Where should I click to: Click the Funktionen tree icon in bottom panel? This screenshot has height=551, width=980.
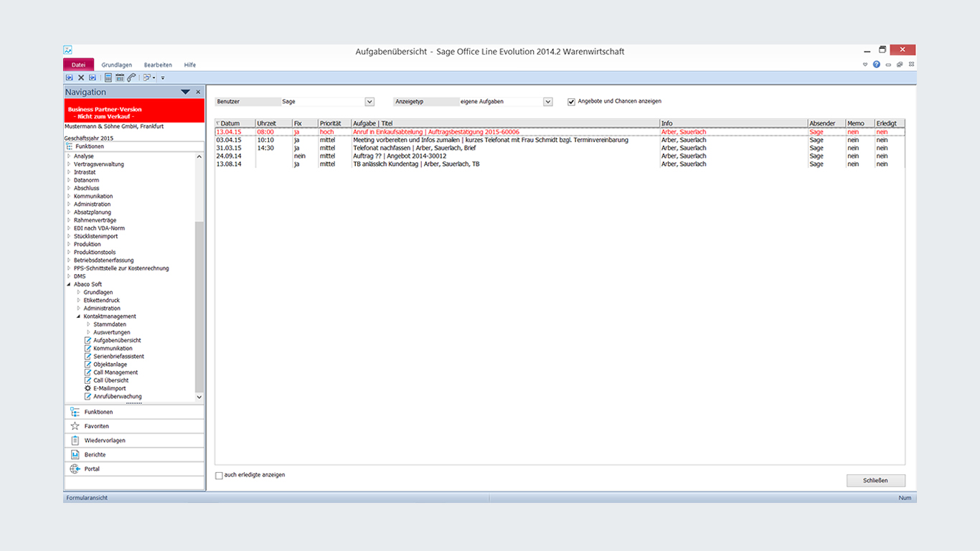(75, 412)
